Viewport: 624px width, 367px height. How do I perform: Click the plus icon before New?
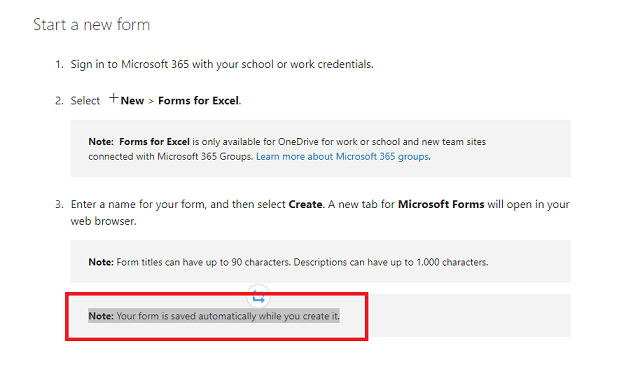(x=114, y=98)
